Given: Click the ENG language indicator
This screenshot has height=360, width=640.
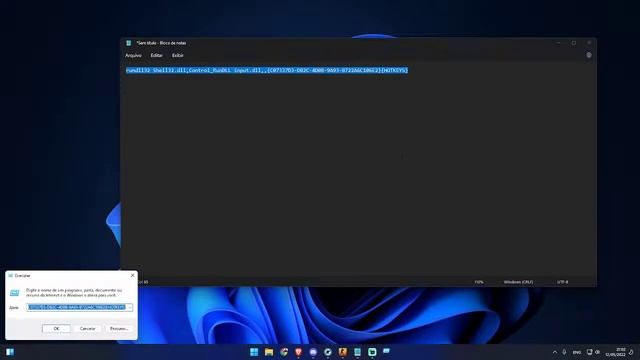Looking at the screenshot, I should click(577, 352).
